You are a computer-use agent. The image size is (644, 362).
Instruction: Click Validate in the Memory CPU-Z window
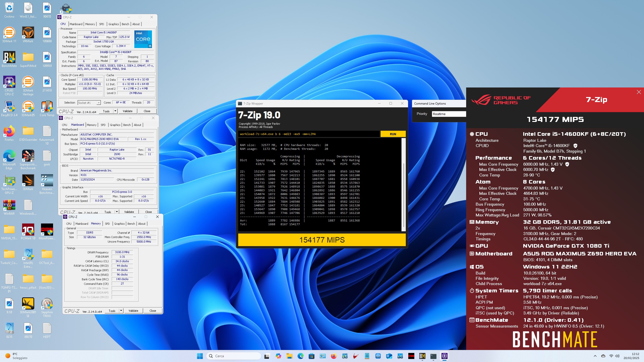(133, 311)
